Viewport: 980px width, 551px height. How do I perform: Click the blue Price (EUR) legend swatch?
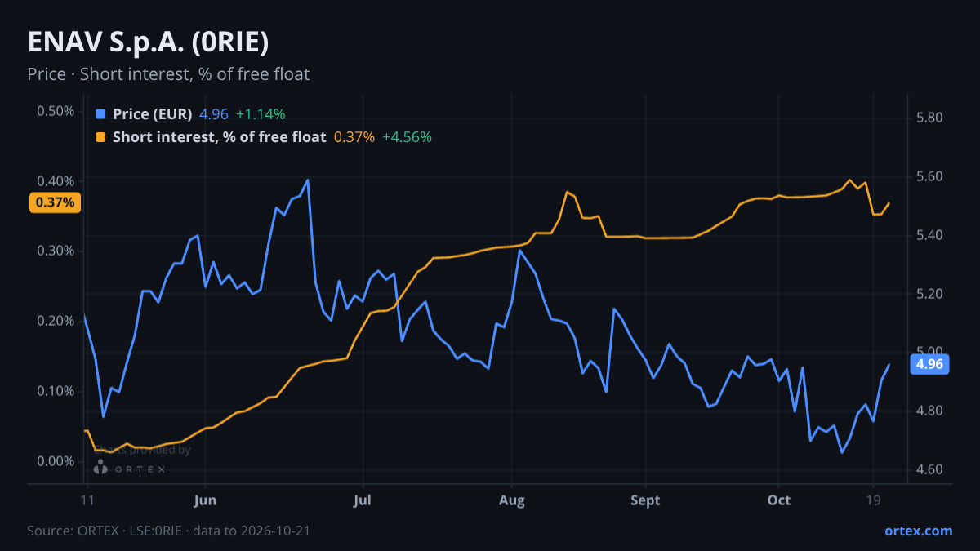[x=100, y=114]
